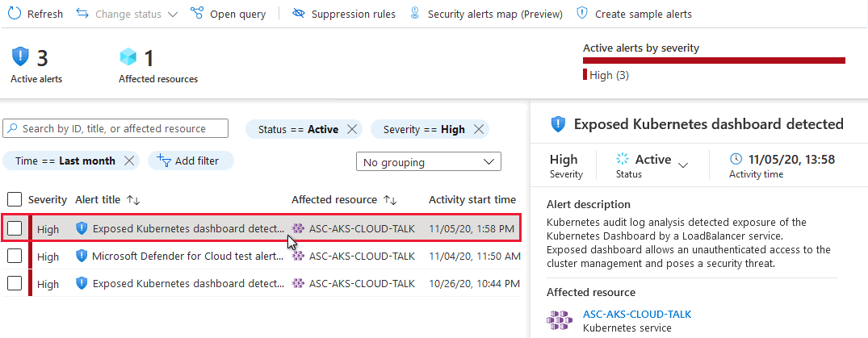Click the 11/05/20, 1:58 PM time cell
This screenshot has width=868, height=338.
472,228
